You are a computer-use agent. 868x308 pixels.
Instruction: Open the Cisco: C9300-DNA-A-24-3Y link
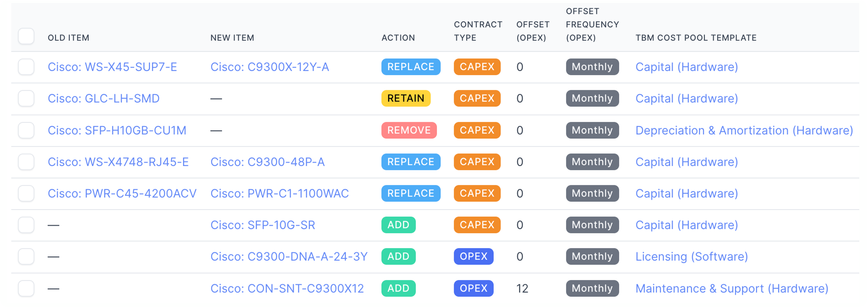click(289, 256)
